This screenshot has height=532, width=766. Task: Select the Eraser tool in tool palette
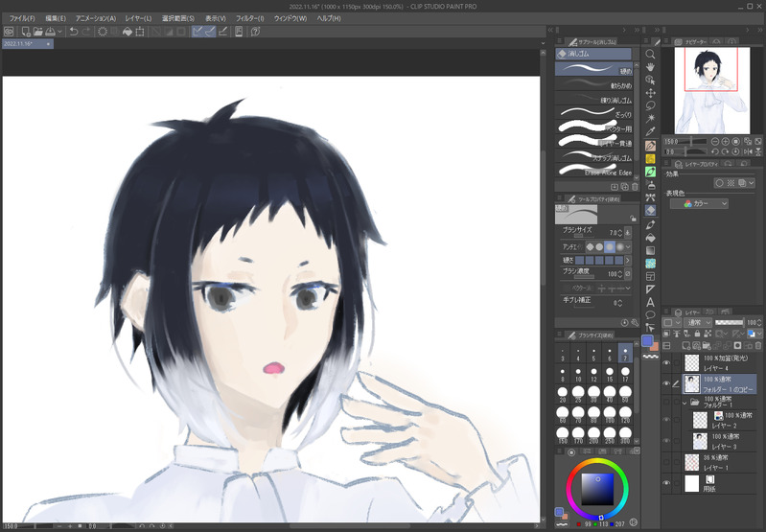650,210
